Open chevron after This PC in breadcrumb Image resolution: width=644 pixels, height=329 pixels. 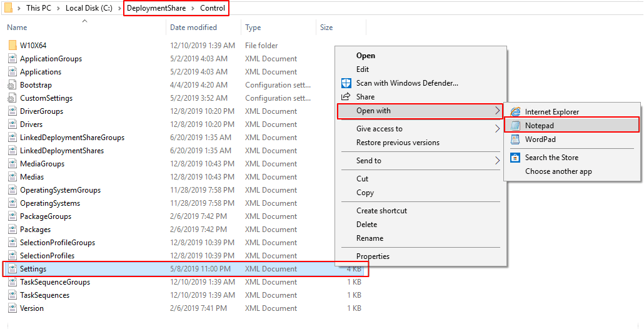point(58,8)
